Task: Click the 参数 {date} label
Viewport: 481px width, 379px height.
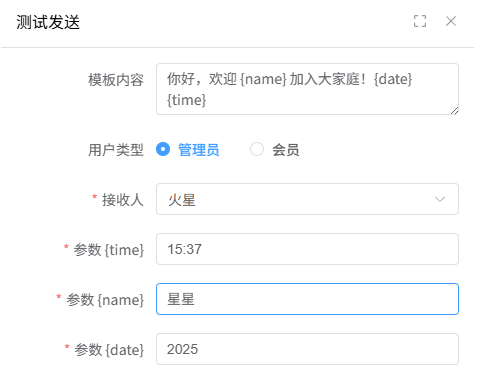Action: tap(109, 350)
